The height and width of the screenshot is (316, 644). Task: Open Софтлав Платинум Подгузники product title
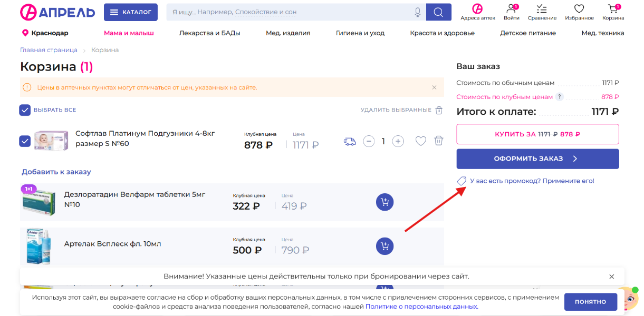[145, 138]
